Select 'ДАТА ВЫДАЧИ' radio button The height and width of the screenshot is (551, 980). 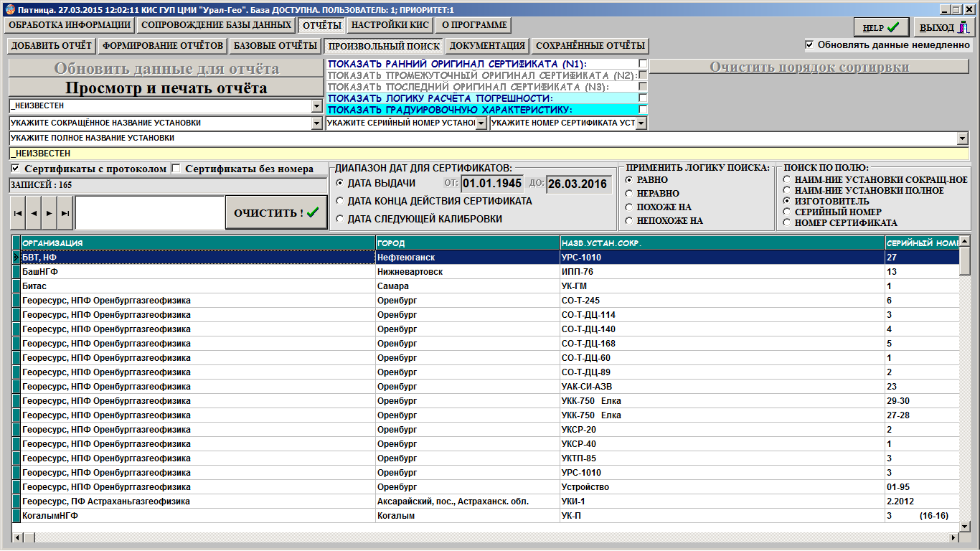pos(340,183)
